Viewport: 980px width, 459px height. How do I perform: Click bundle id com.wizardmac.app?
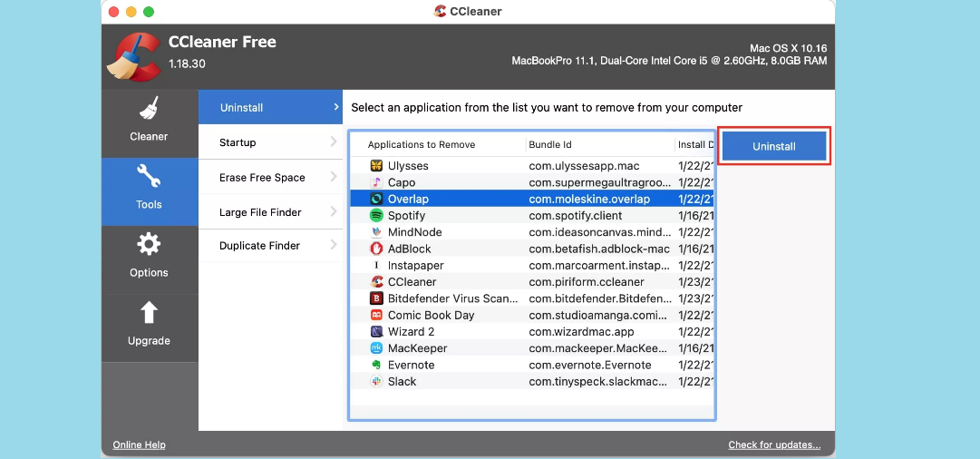point(581,331)
